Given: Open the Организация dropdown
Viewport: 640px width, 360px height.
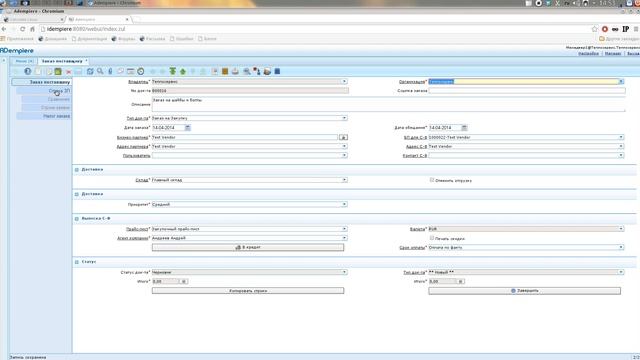Looking at the screenshot, I should 621,82.
